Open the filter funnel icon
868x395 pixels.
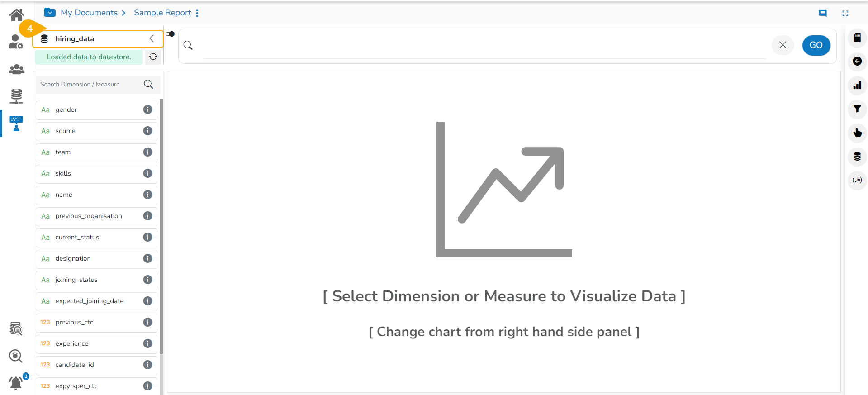pyautogui.click(x=857, y=109)
